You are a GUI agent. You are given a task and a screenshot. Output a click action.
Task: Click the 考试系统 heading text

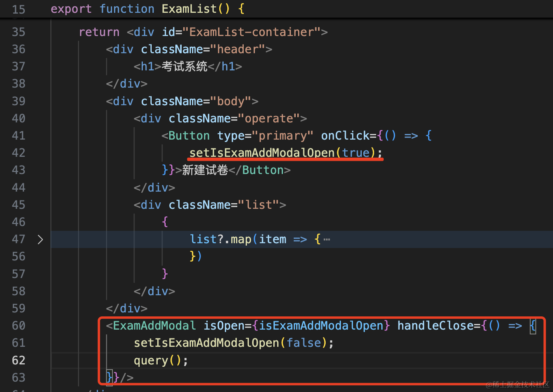coord(184,66)
